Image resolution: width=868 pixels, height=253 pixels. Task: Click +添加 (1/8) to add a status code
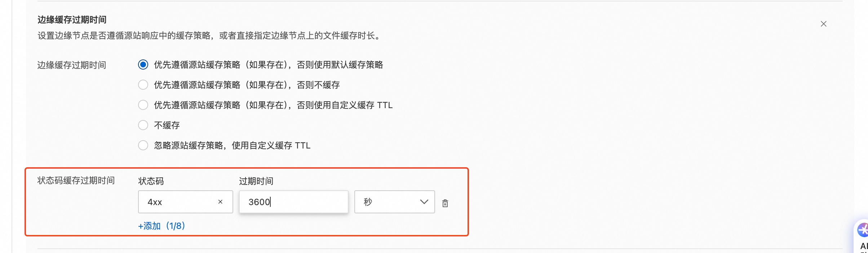161,226
